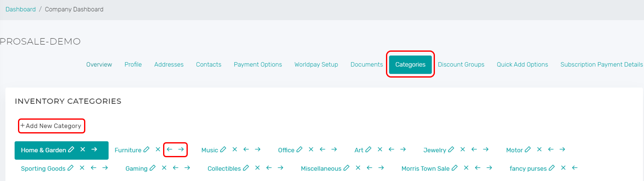Select the Home & Garden category
The image size is (644, 181).
click(43, 150)
